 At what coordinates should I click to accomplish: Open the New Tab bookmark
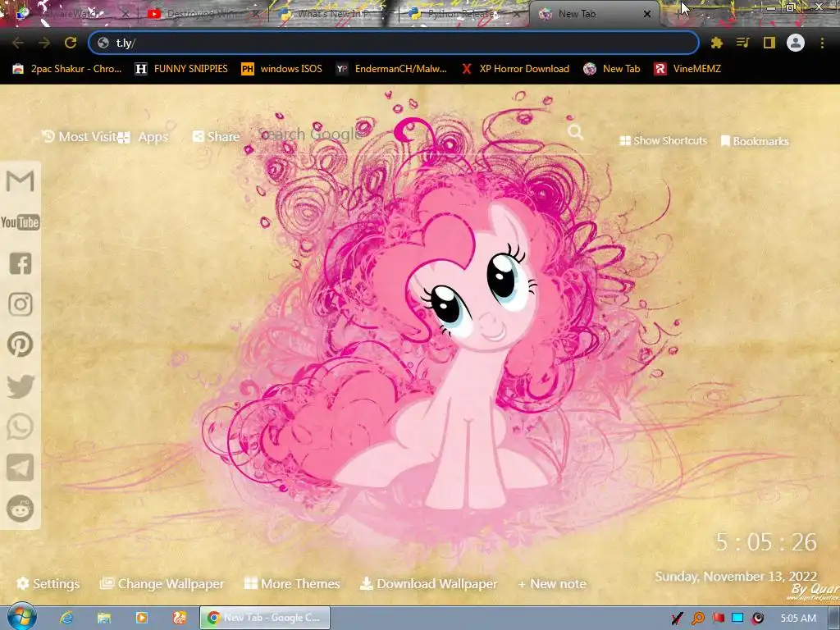(612, 69)
